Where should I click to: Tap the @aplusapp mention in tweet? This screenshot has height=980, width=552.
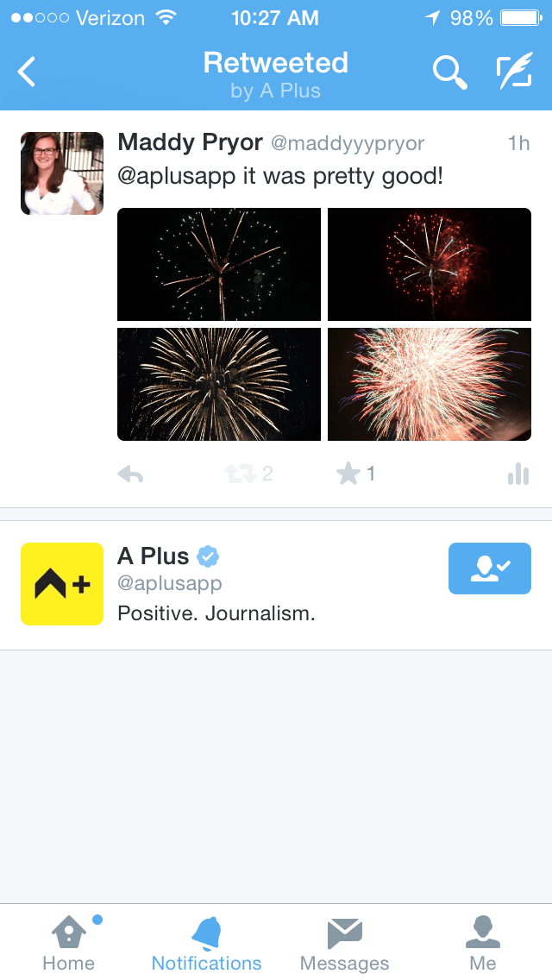click(x=177, y=177)
